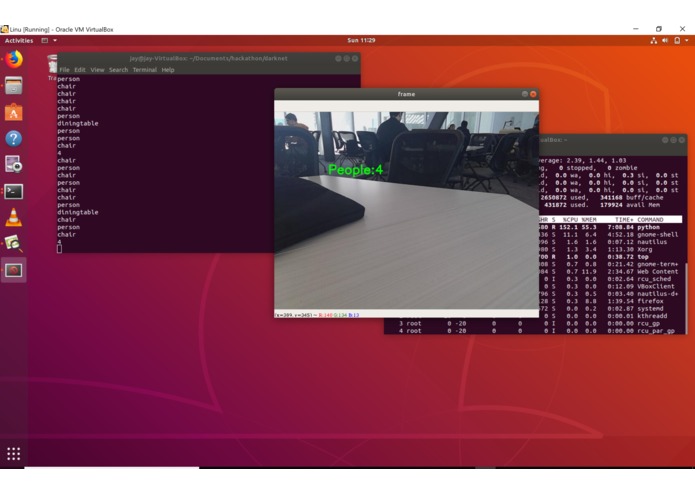
Task: Minimize the top terminal window
Action: 665,140
